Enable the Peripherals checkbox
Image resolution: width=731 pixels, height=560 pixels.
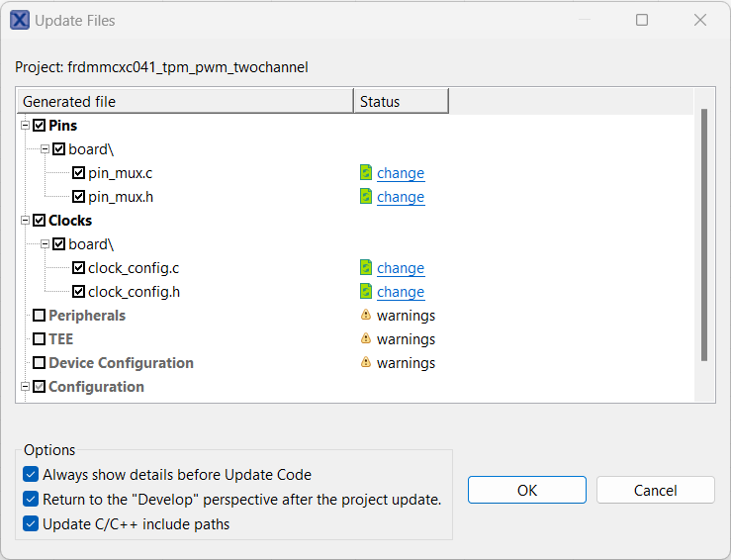tap(40, 316)
